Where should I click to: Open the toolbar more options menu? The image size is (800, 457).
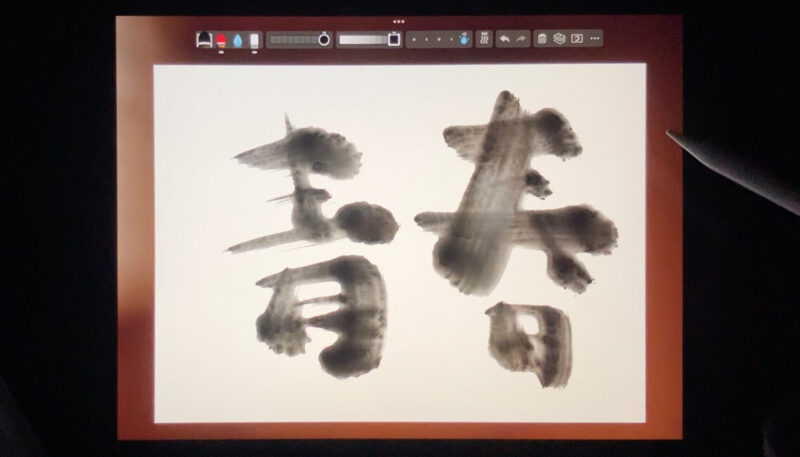click(x=594, y=38)
